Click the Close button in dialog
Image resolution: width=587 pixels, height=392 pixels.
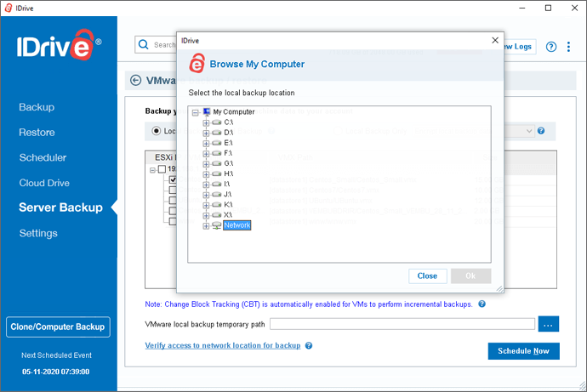[x=428, y=276]
